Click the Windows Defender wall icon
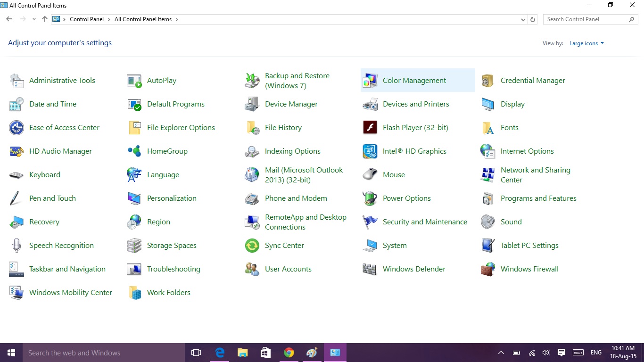644x362 pixels. tap(370, 269)
